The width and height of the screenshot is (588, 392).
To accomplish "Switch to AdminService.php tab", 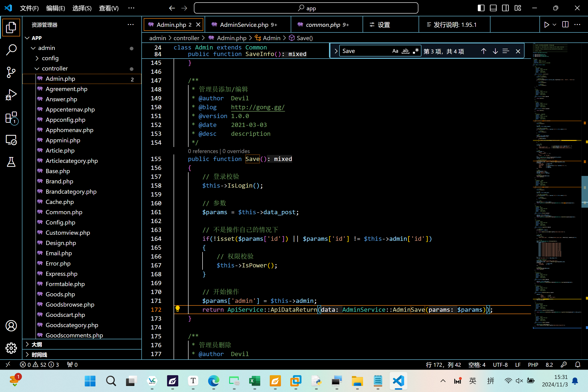I will [248, 25].
